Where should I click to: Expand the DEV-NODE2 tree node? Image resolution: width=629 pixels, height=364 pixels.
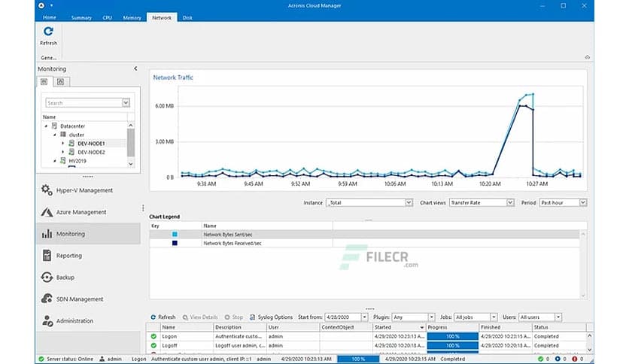63,152
